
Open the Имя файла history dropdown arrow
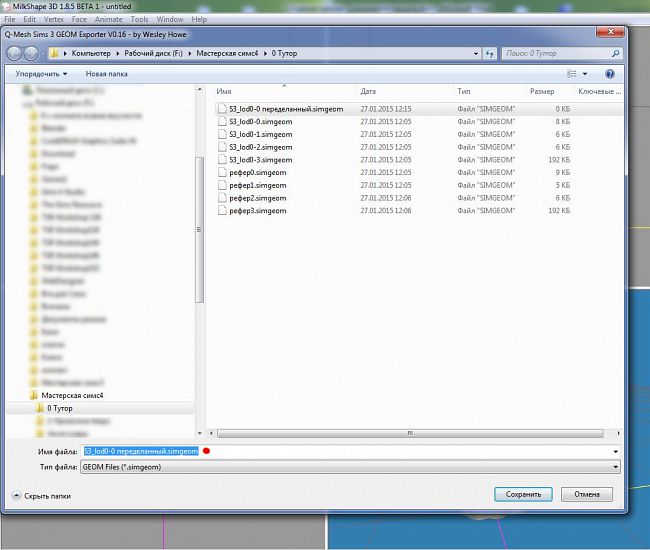pyautogui.click(x=616, y=451)
